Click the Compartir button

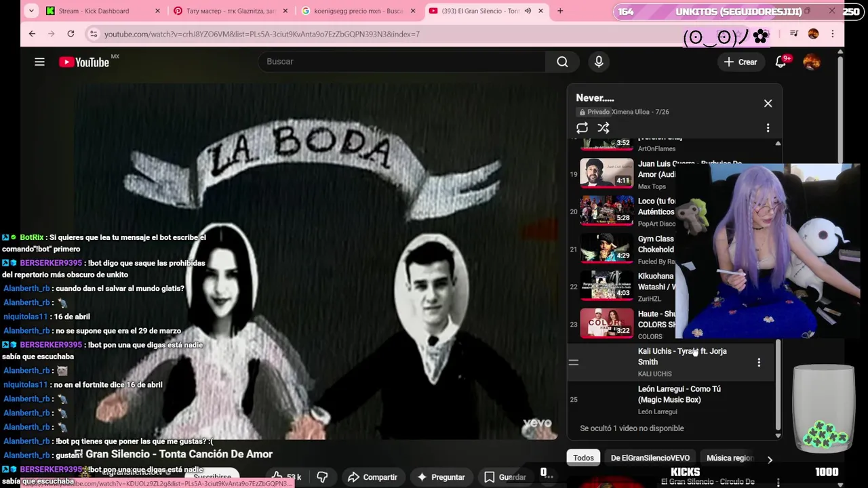pyautogui.click(x=372, y=476)
